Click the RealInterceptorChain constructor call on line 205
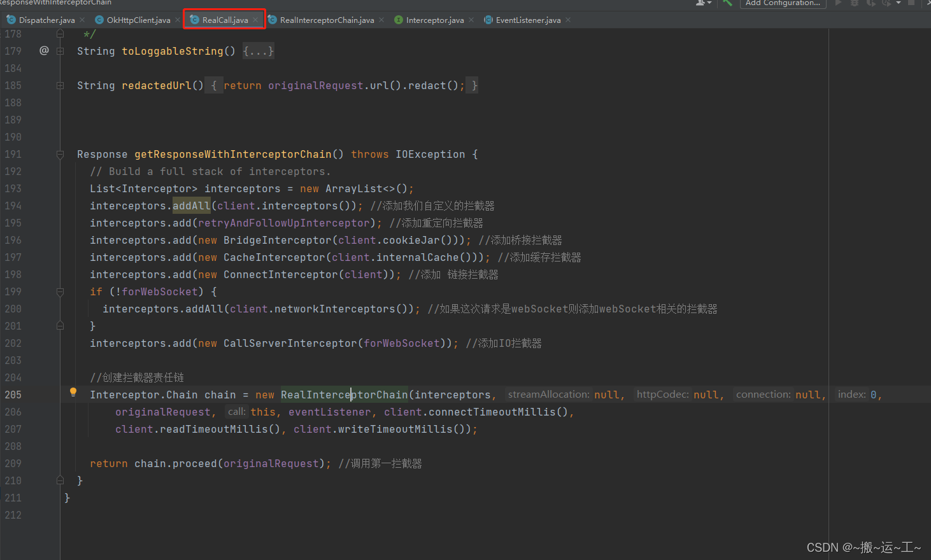Screen dimensions: 931x560 [x=345, y=395]
